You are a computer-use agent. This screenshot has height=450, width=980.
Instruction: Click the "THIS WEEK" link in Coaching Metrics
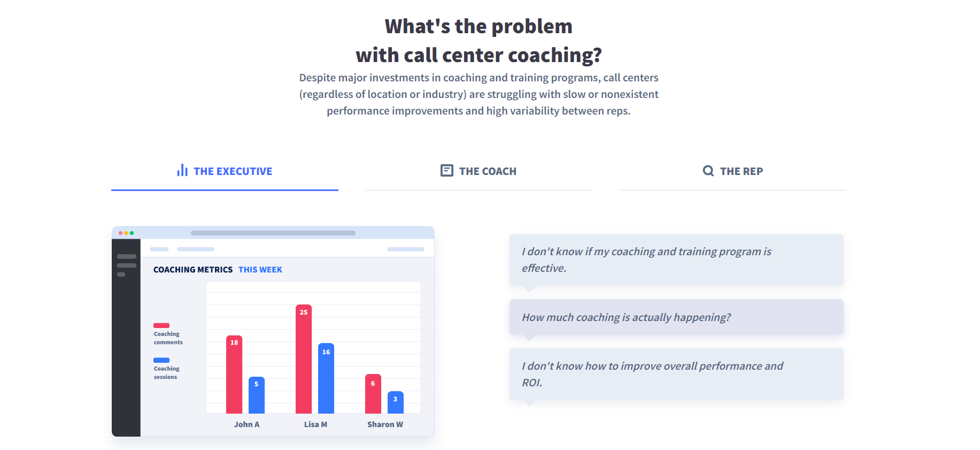pos(260,270)
